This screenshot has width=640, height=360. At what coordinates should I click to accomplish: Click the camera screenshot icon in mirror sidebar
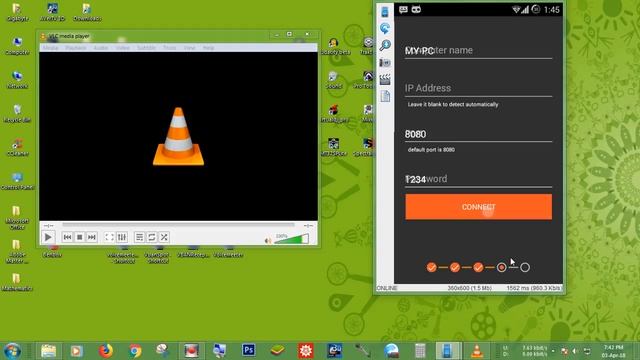coord(385,62)
